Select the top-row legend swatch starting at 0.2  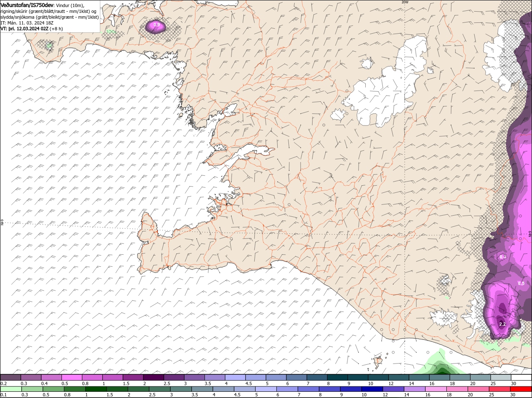point(10,377)
